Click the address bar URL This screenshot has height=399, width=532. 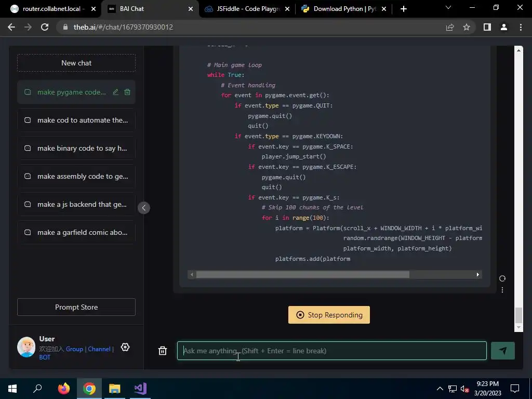[123, 27]
